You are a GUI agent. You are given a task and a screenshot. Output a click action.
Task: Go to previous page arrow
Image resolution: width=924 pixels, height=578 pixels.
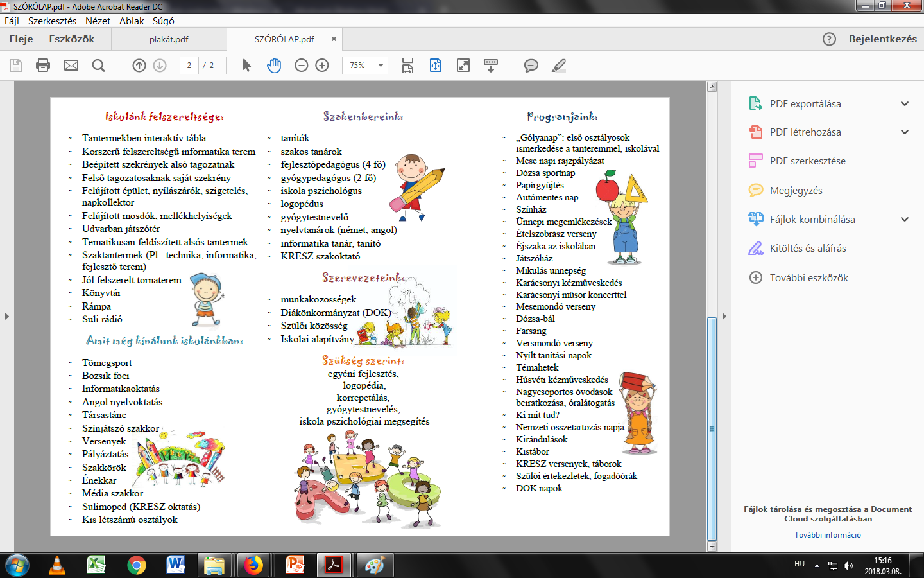(x=139, y=66)
